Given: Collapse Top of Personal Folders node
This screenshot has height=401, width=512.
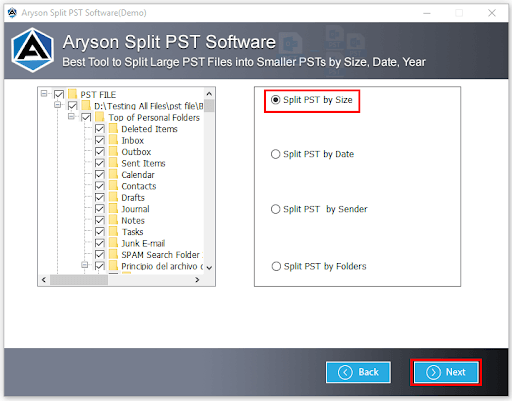Looking at the screenshot, I should 71,116.
